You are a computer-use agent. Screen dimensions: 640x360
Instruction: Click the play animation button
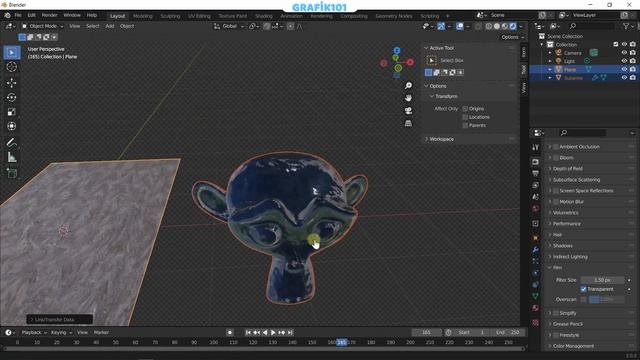coord(273,333)
